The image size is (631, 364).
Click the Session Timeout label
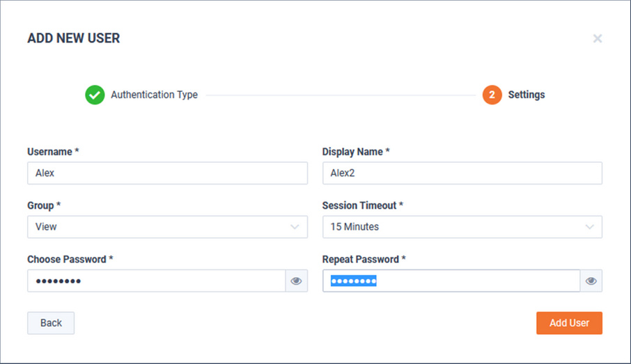[x=362, y=205]
